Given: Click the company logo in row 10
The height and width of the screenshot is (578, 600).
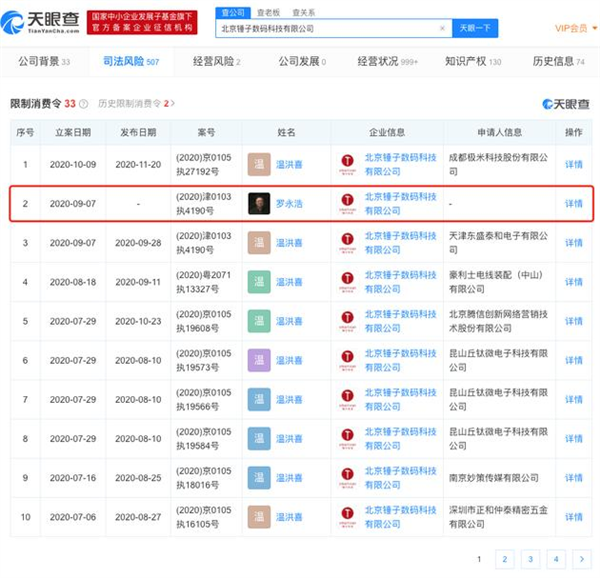Looking at the screenshot, I should (347, 517).
